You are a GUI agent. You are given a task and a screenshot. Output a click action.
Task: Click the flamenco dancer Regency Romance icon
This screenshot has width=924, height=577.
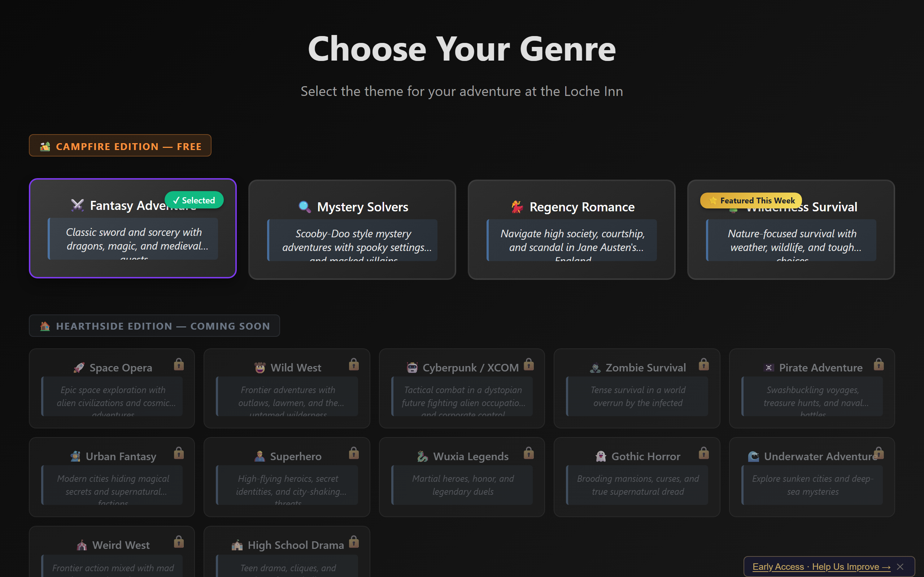517,206
